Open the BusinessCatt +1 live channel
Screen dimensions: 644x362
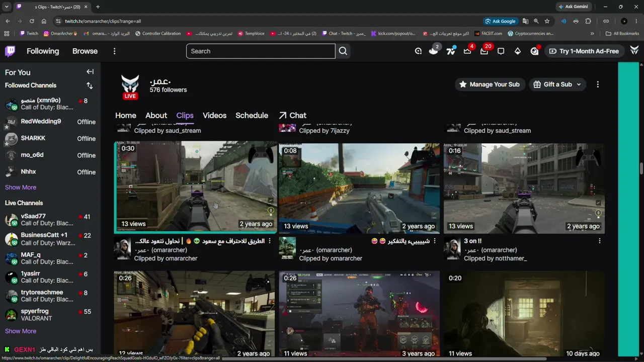[x=50, y=239]
